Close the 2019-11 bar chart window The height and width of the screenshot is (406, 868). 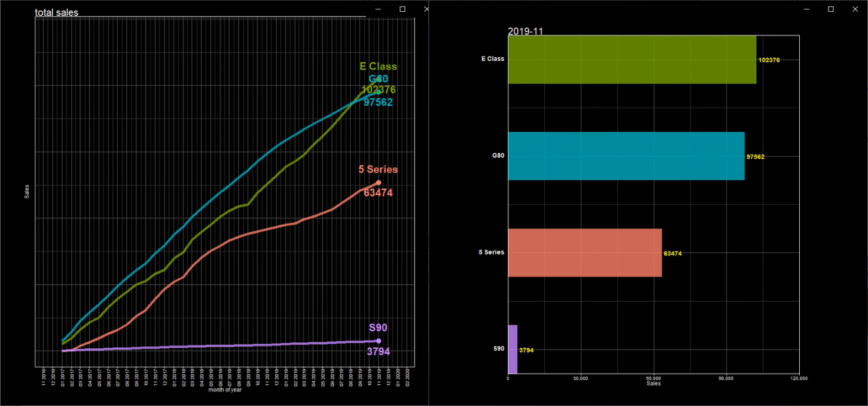[x=854, y=9]
